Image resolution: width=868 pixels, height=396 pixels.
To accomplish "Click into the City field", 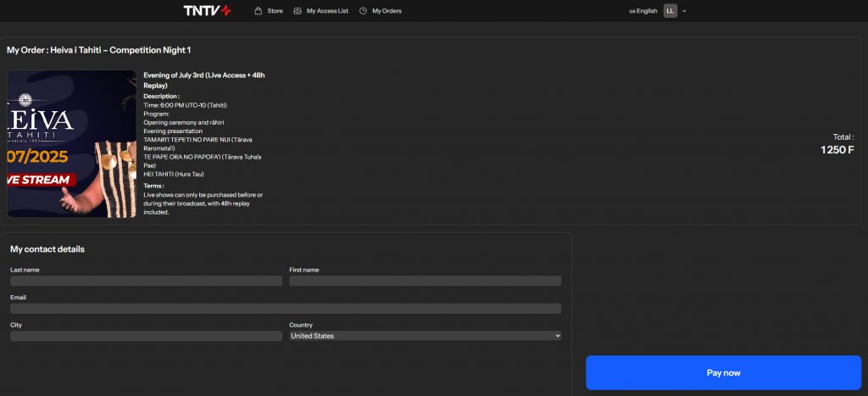I will [x=146, y=336].
